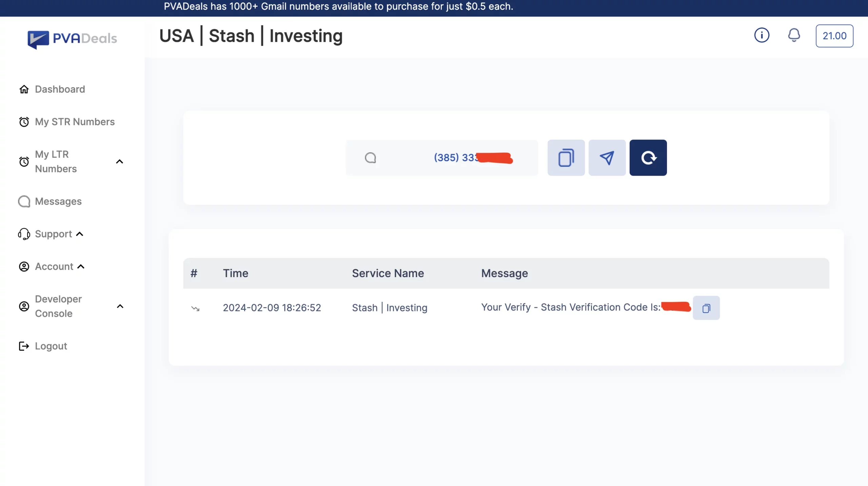The width and height of the screenshot is (868, 486).
Task: Copy the phone number with copy icon
Action: click(566, 158)
